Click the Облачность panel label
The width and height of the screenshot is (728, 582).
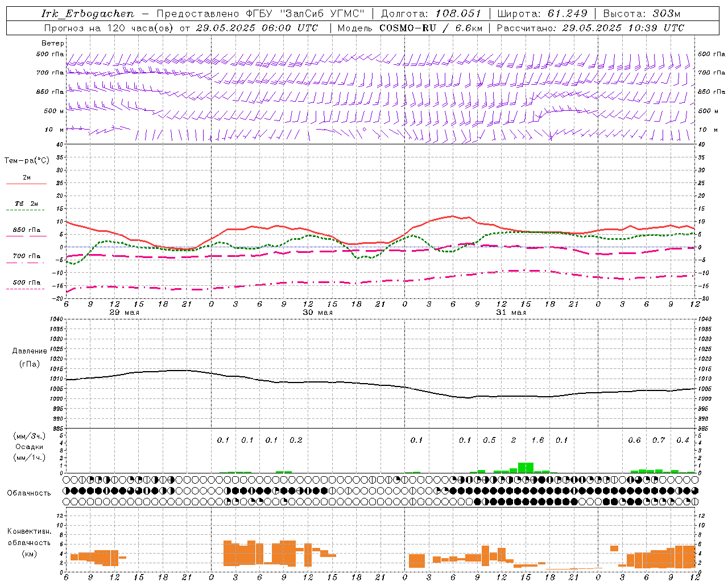coord(29,493)
